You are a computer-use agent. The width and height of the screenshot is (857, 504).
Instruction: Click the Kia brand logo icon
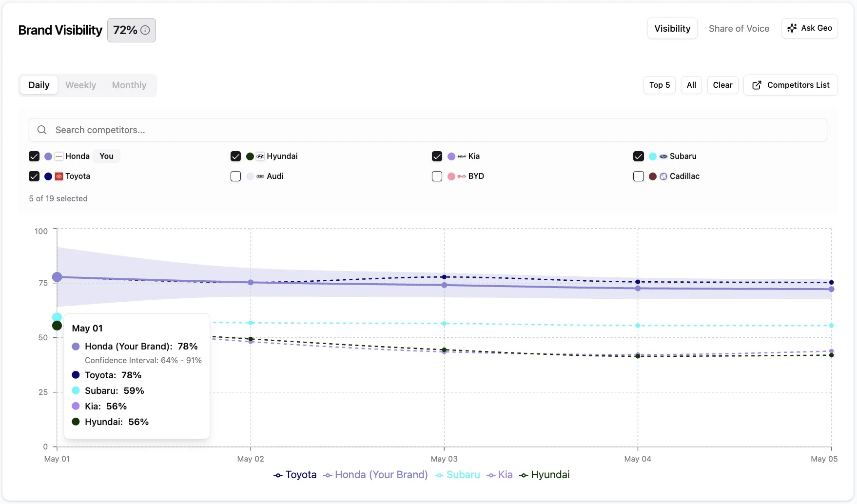(462, 156)
